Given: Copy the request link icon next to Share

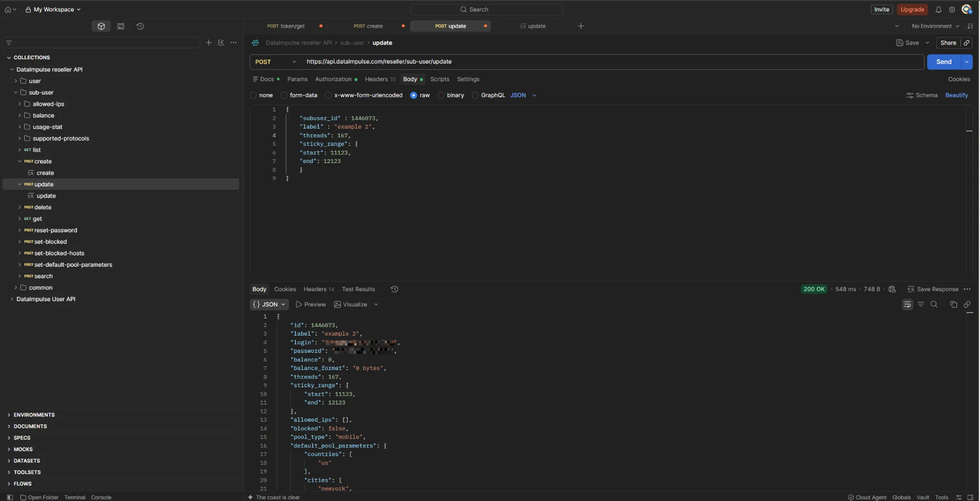Looking at the screenshot, I should (967, 43).
